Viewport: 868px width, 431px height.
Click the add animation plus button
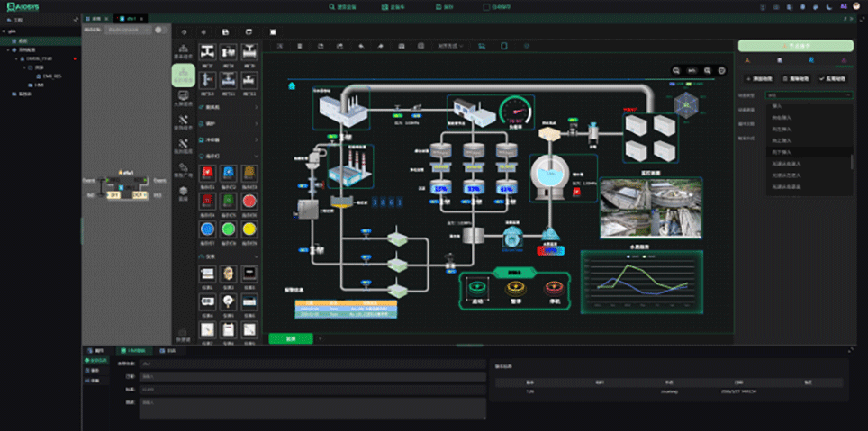pos(760,78)
